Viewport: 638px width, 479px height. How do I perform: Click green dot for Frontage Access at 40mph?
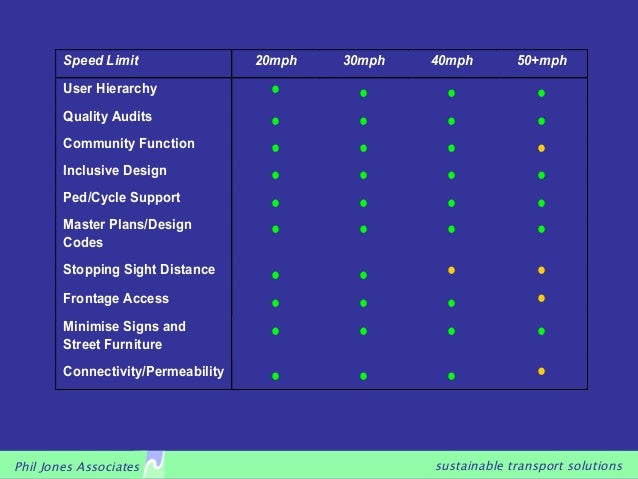[x=452, y=303]
